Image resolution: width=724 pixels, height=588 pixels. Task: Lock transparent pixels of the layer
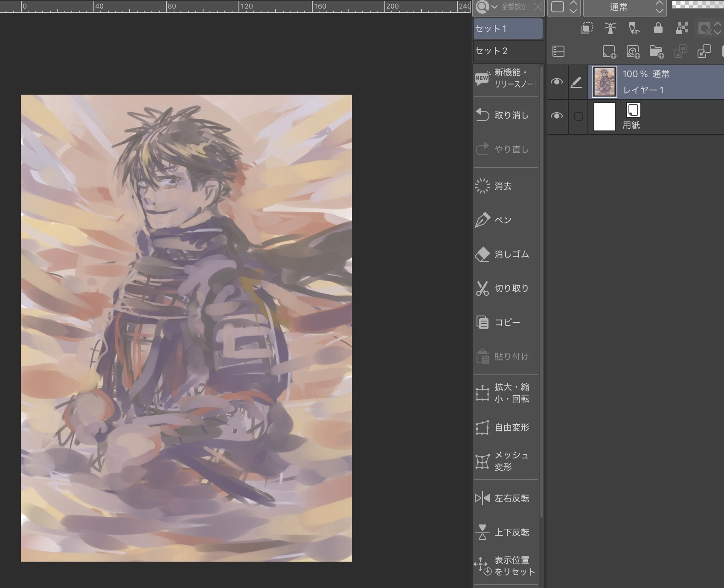point(682,28)
